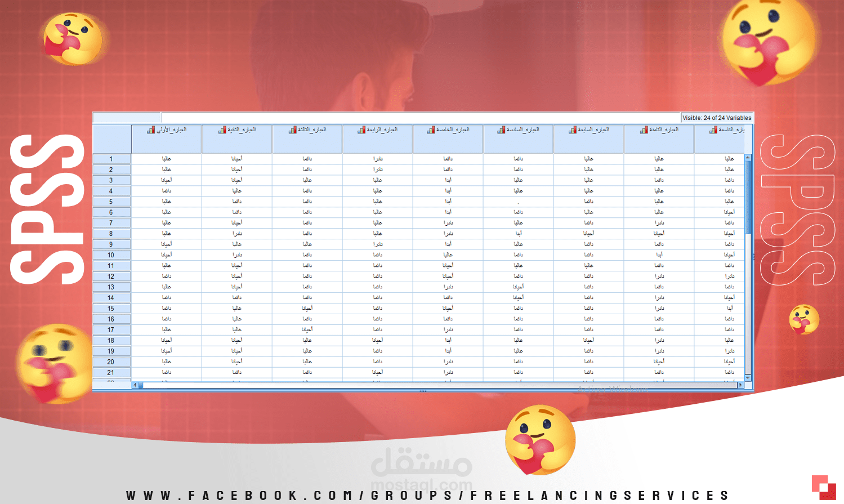Click the 'Visible: 24 of 24 Variables' label
The width and height of the screenshot is (844, 504).
click(x=717, y=118)
